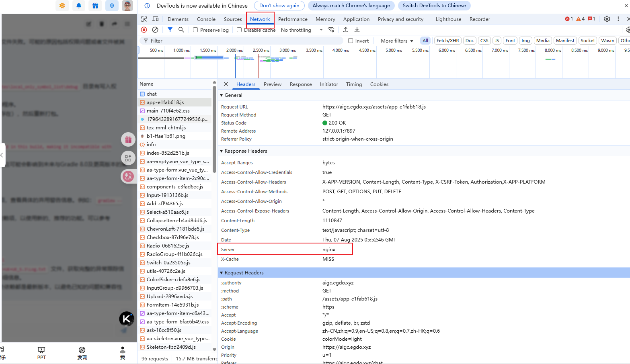The height and width of the screenshot is (364, 630).
Task: Open network search magnifier
Action: click(x=181, y=30)
